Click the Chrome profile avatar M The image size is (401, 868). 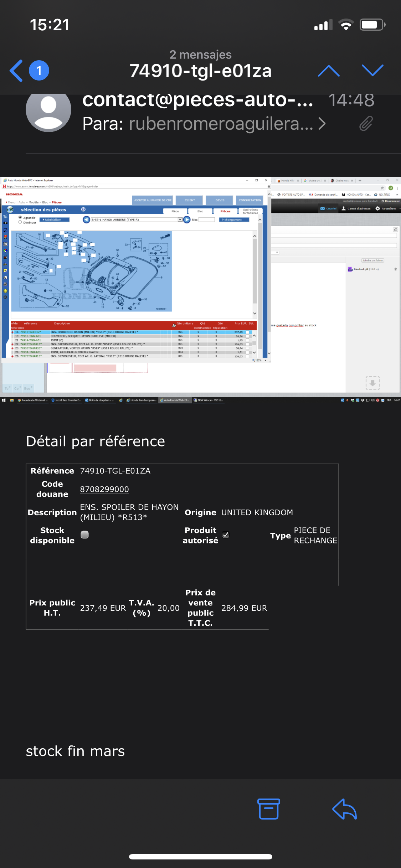pos(391,188)
